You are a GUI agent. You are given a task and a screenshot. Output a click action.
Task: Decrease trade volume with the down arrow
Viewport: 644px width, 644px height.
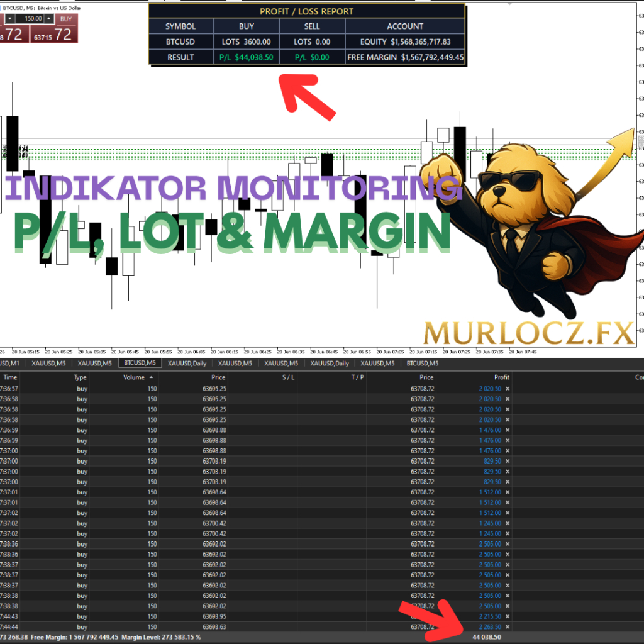10,18
